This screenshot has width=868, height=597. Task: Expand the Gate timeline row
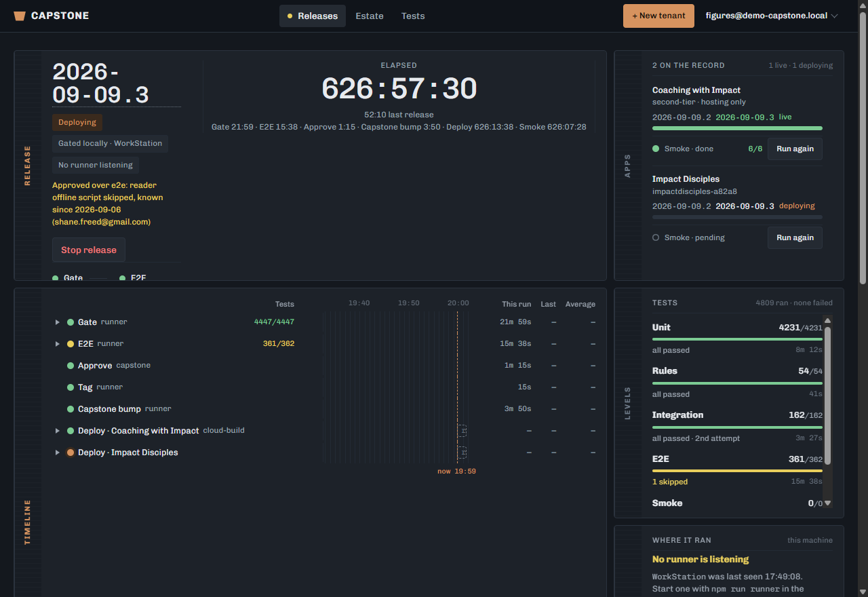point(58,322)
